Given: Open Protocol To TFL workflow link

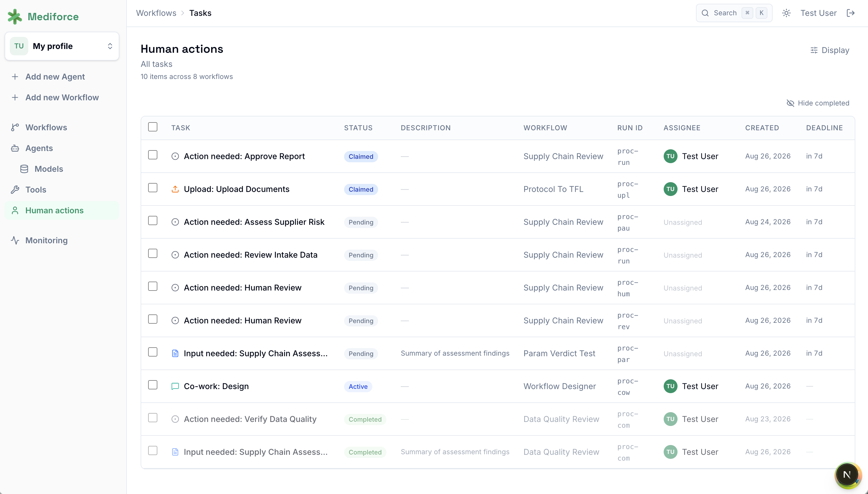Looking at the screenshot, I should click(x=553, y=189).
